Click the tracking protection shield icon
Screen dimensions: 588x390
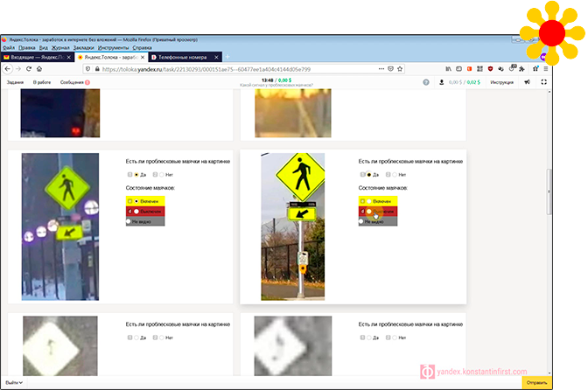click(x=88, y=69)
